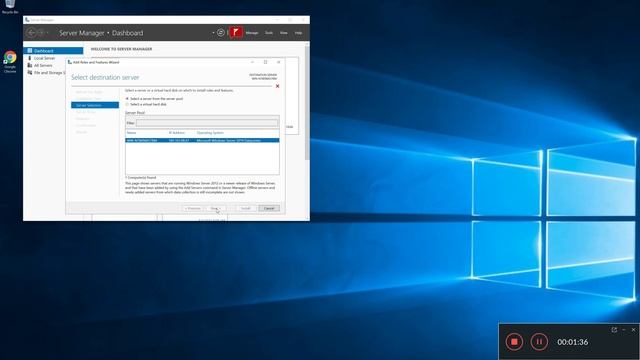
Task: Click the Next button in the wizard
Action: [x=215, y=209]
